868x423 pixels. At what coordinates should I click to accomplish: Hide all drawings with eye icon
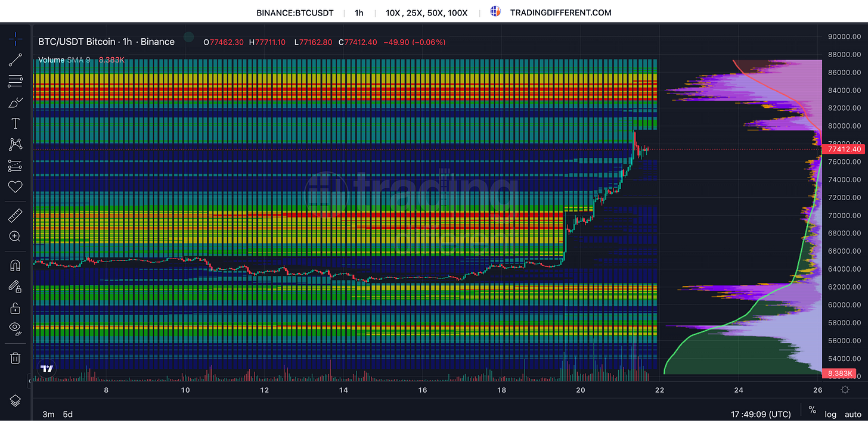click(x=15, y=329)
